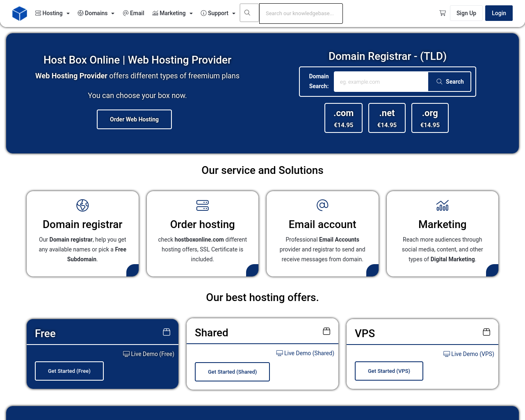Open the Email nav item

coord(134,13)
